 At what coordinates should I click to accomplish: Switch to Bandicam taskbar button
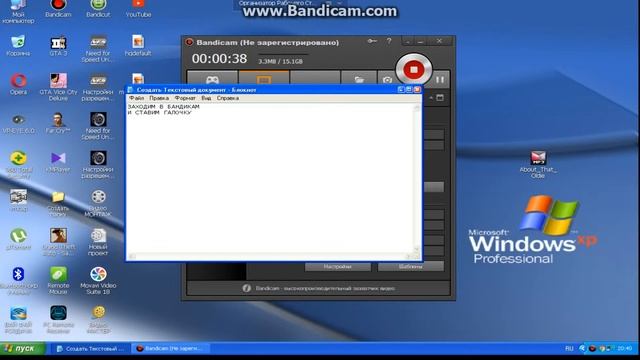171,349
